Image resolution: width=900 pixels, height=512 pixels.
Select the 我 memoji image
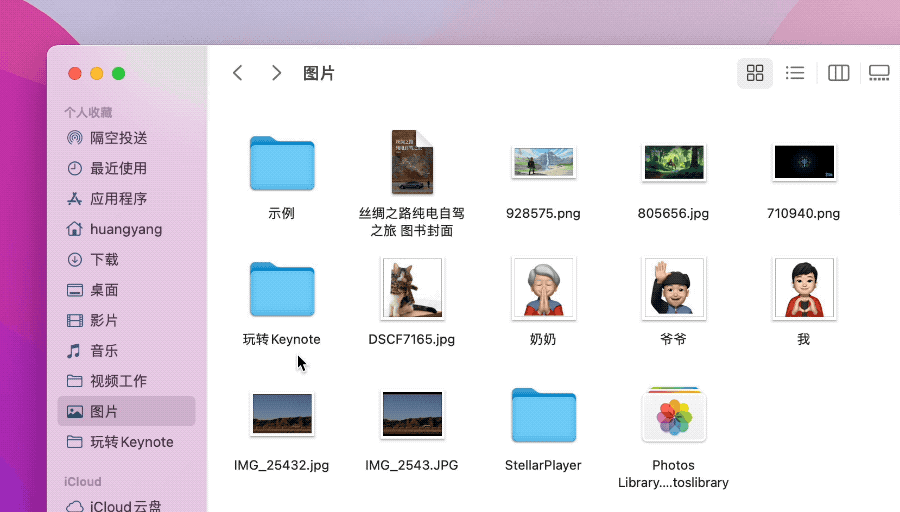coord(804,288)
